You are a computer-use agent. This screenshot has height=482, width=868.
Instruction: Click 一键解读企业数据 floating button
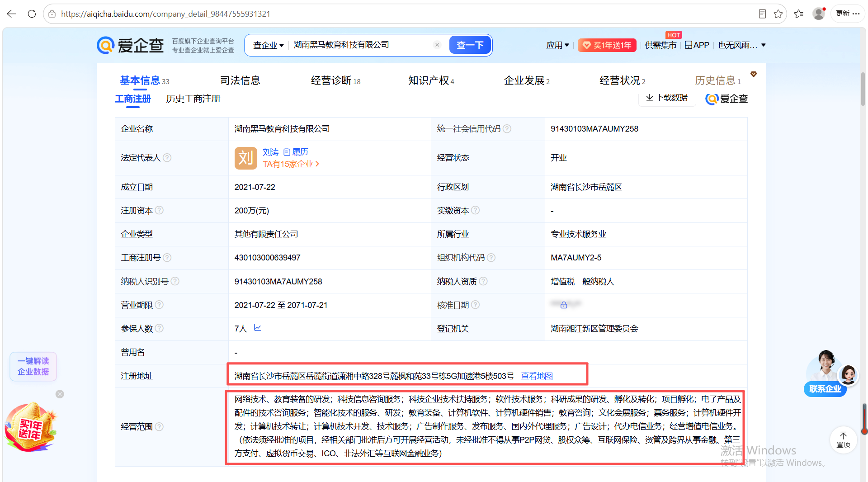(33, 366)
